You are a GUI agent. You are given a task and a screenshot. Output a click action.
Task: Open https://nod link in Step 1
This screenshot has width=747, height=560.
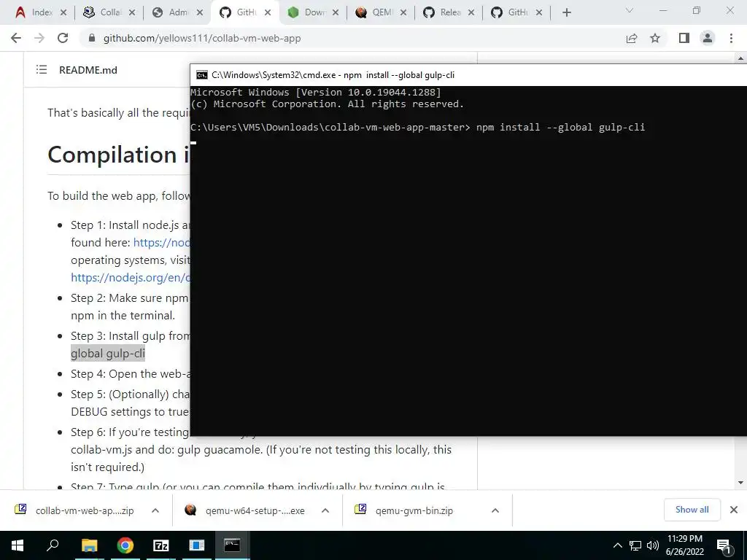coord(161,242)
